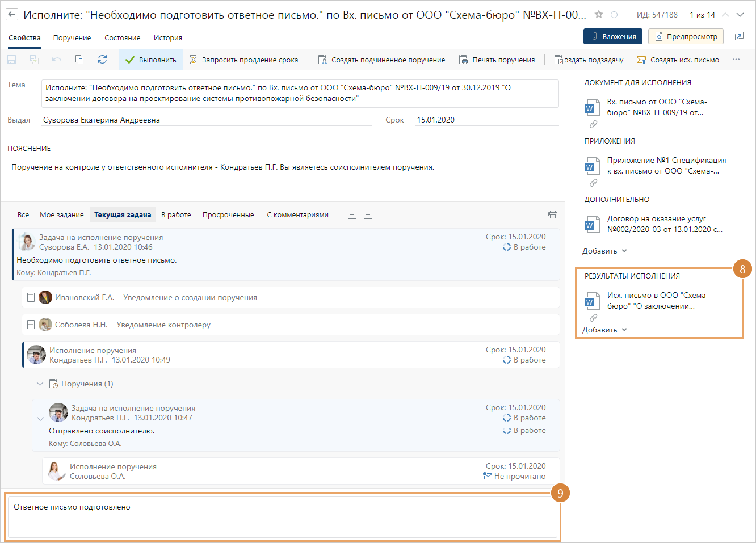This screenshot has height=543, width=756.
Task: Switch to the Состояние tab
Action: (122, 38)
